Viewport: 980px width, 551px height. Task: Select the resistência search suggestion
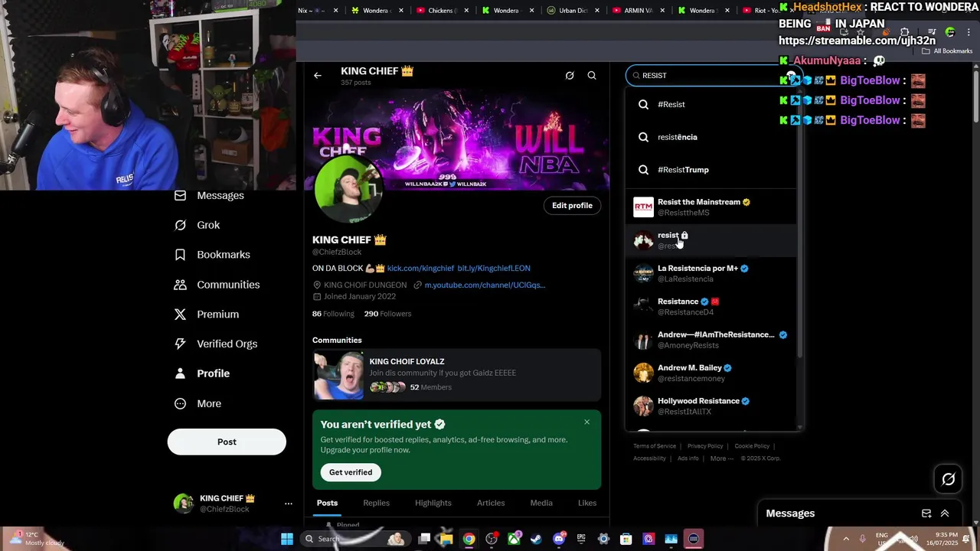coord(711,137)
